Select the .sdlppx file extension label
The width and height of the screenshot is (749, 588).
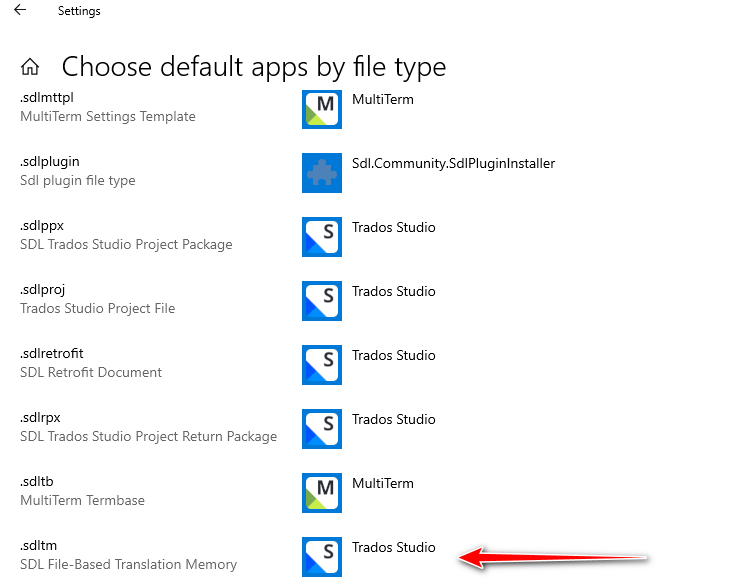pos(42,226)
